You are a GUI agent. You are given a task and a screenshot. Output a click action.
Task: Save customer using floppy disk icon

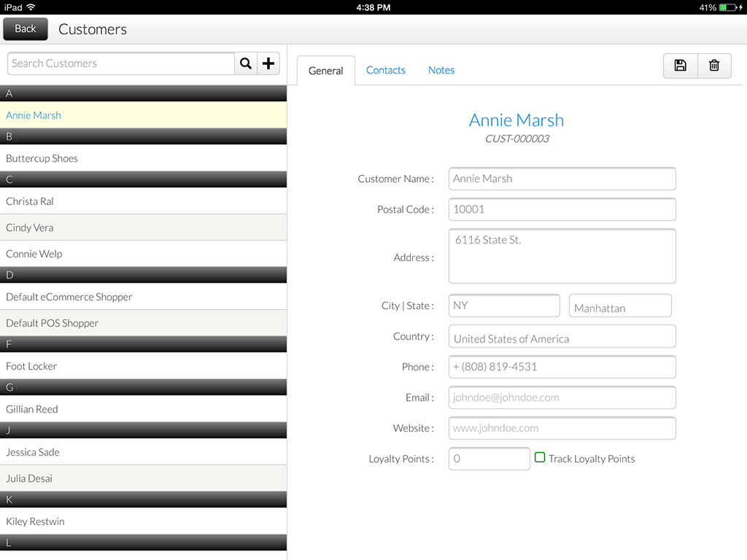pos(680,66)
